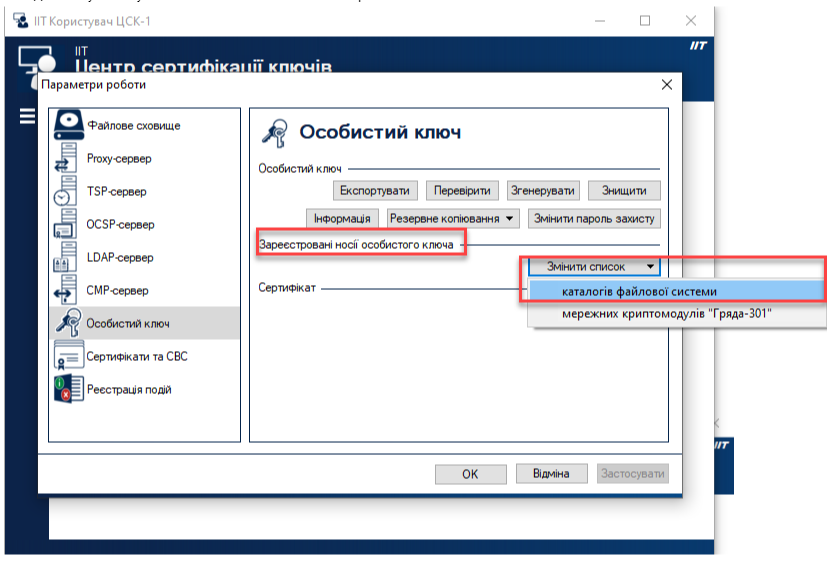Select Реєстрація подій section

click(145, 389)
